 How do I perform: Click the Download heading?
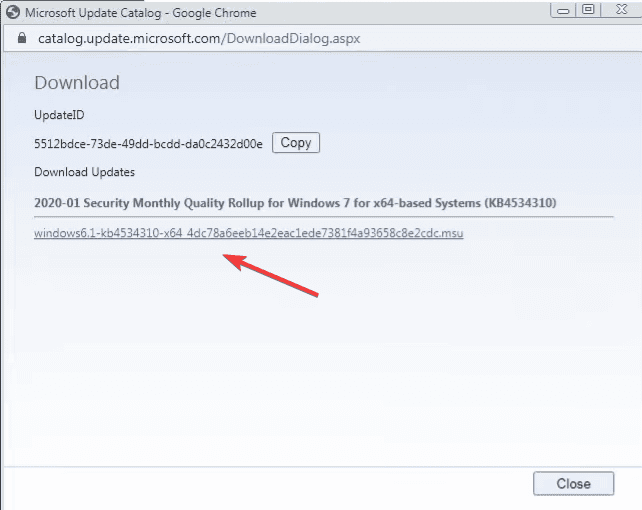click(77, 83)
